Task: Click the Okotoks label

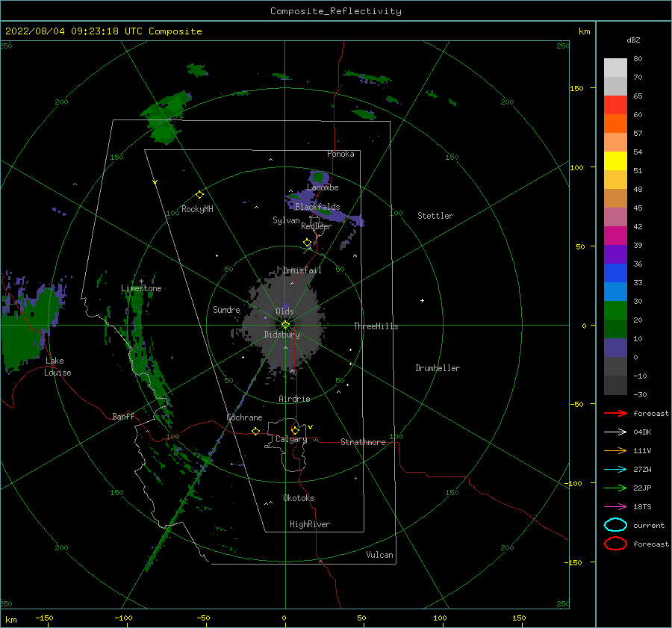Action: tap(299, 498)
